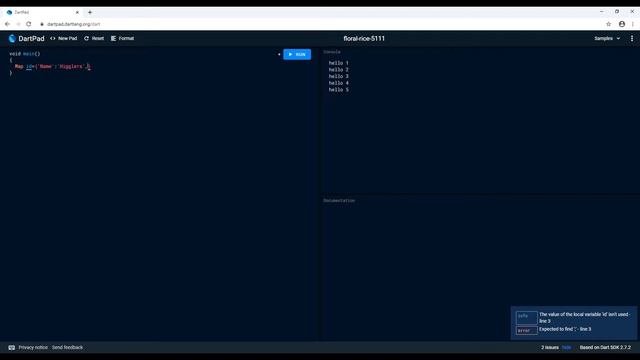Close the DartPad browser tab
Image resolution: width=640 pixels, height=360 pixels.
(77, 12)
